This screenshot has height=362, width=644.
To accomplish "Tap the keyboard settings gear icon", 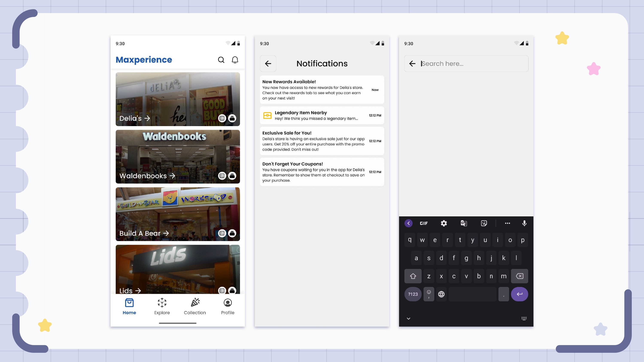I will 444,223.
